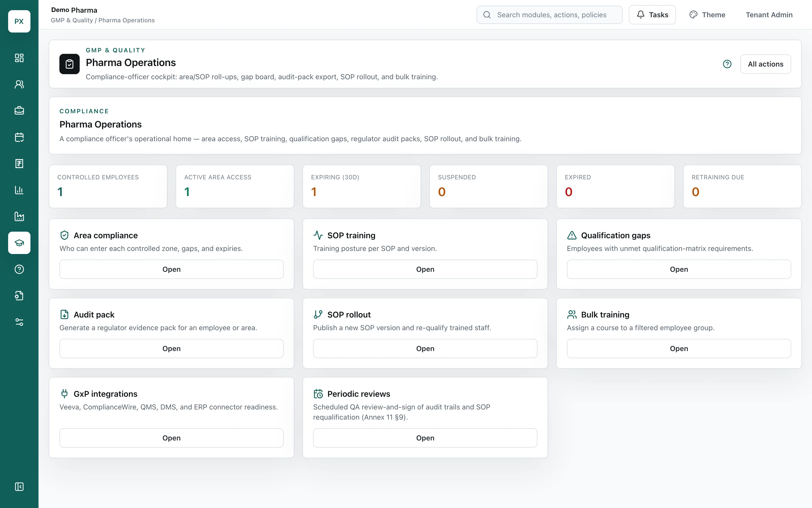Collapse the sidebar panel icon
Image resolution: width=812 pixels, height=508 pixels.
click(x=19, y=486)
